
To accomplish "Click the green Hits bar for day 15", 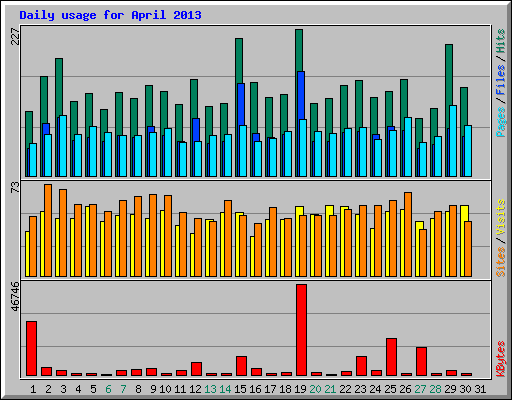I will [x=239, y=61].
